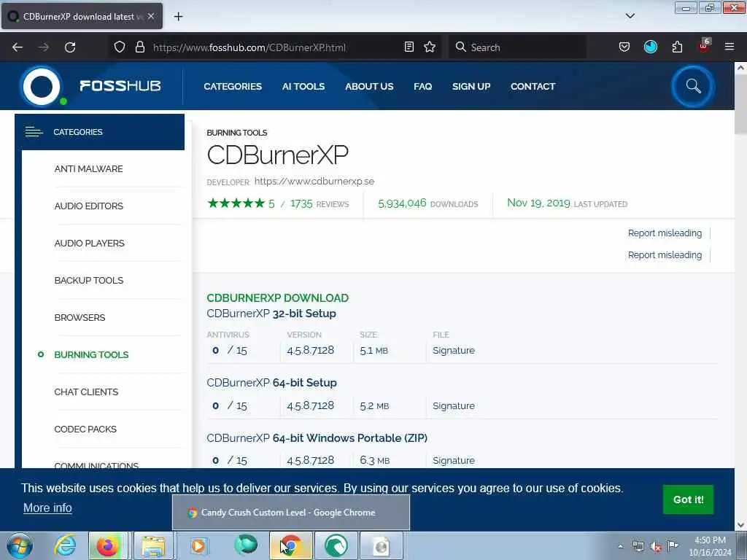This screenshot has width=747, height=560.
Task: Click the first Report misleading link
Action: click(x=665, y=233)
